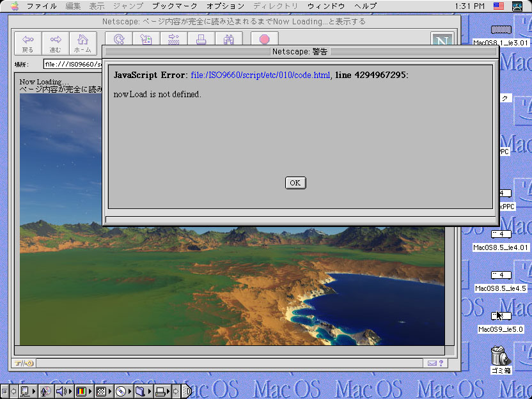Select the MacOS8.1_ie3.01 desktop icon
Viewport: 532px width, 399px height.
coord(501,36)
